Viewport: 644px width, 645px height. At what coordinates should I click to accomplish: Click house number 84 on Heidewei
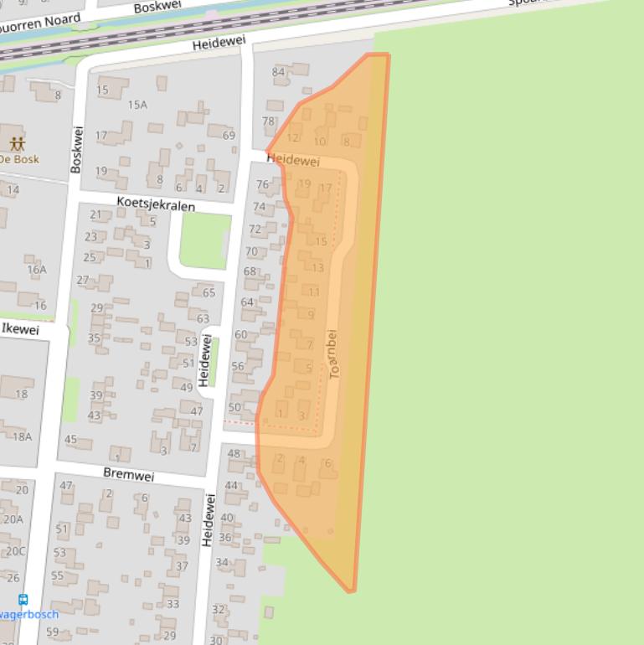[x=278, y=72]
